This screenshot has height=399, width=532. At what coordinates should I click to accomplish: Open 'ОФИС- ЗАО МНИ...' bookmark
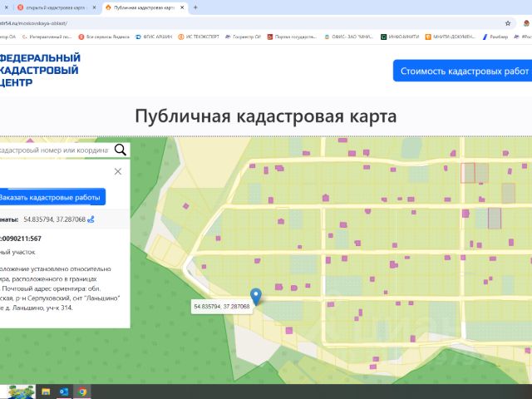[x=348, y=37]
